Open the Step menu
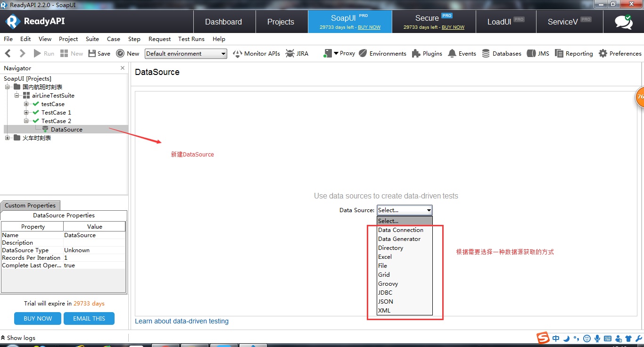Viewport: 644px width, 347px height. pyautogui.click(x=134, y=39)
